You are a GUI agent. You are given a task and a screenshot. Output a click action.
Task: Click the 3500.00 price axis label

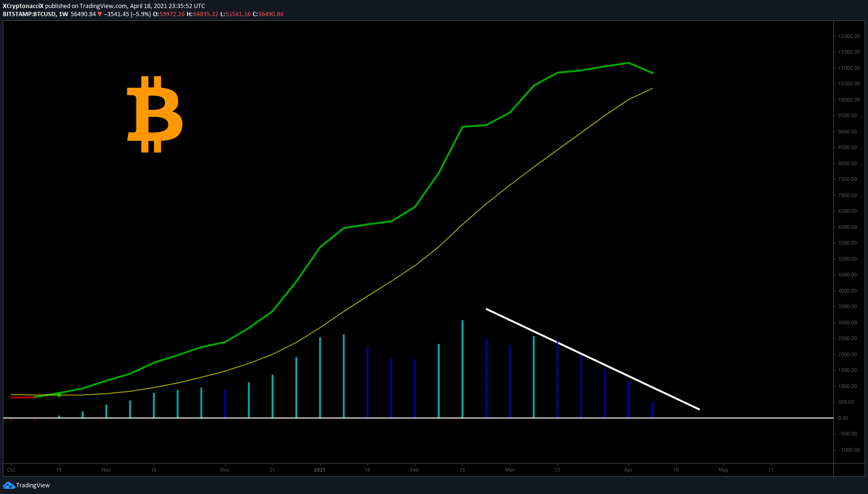(x=848, y=306)
